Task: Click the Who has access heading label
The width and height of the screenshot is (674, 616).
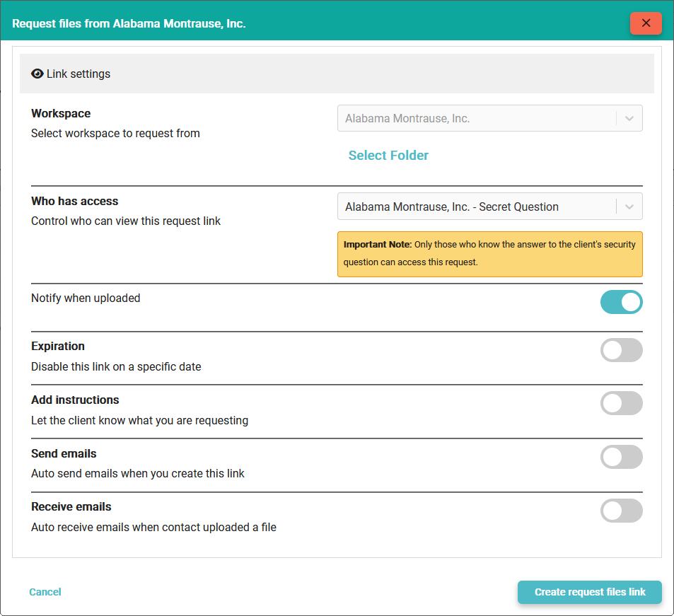Action: (75, 202)
